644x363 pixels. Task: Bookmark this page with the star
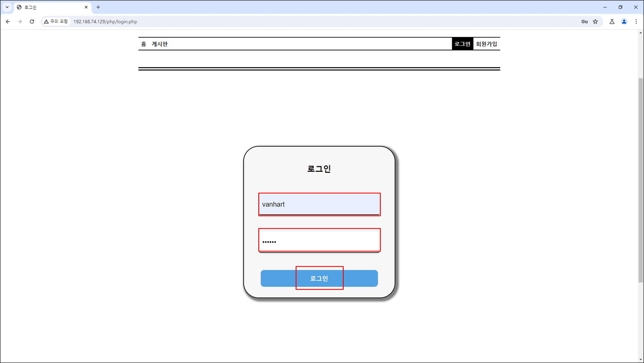click(x=595, y=21)
